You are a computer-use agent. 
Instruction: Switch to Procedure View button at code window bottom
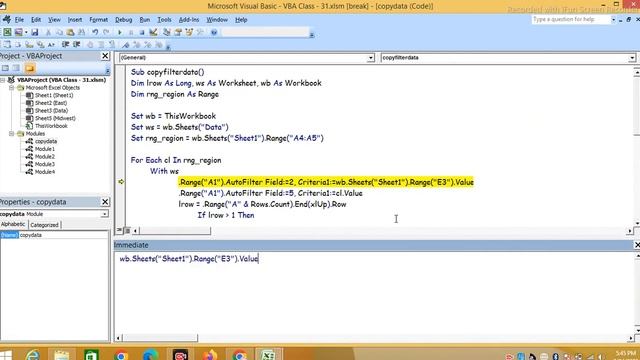coord(119,231)
